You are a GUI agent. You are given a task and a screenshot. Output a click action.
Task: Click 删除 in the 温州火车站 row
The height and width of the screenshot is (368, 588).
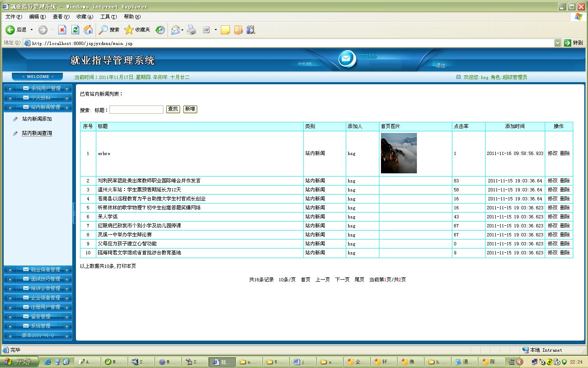click(565, 190)
